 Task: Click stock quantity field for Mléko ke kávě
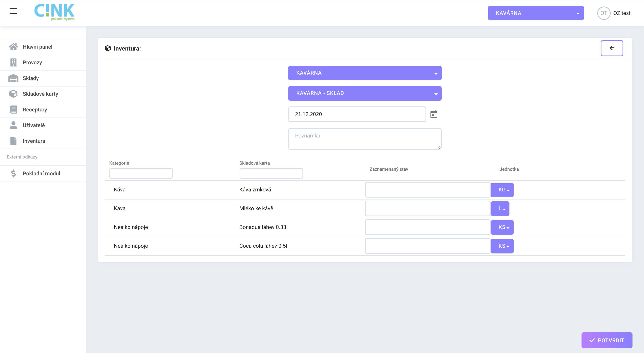(x=427, y=208)
